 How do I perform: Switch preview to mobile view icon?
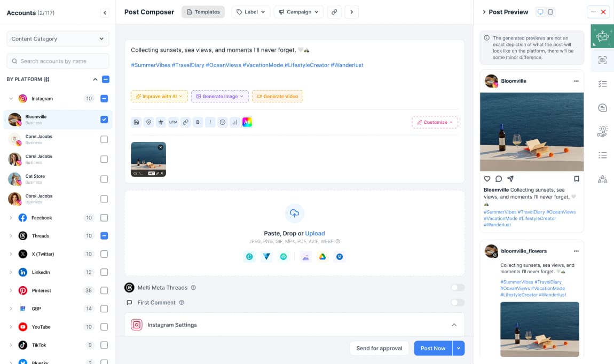coord(550,12)
